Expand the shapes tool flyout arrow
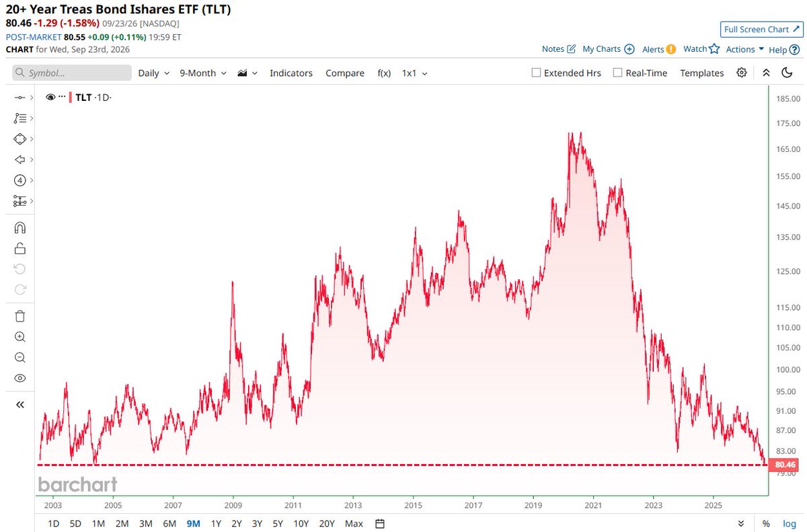The image size is (807, 532). 32,139
